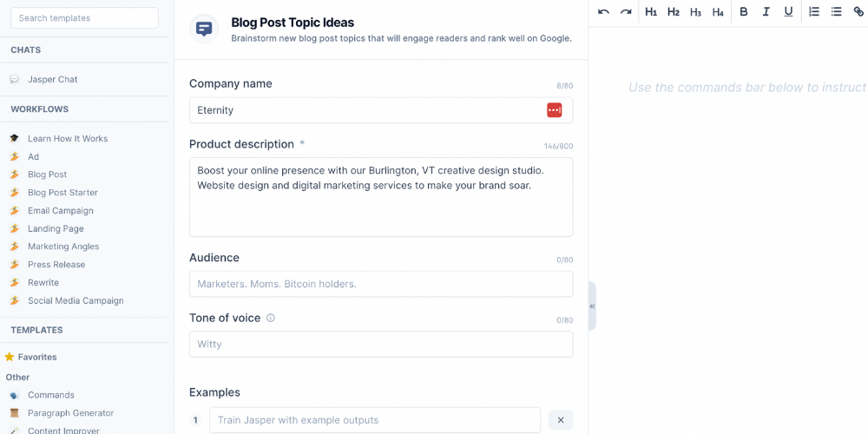Image resolution: width=868 pixels, height=434 pixels.
Task: Apply Heading 3 formatting
Action: (x=696, y=11)
